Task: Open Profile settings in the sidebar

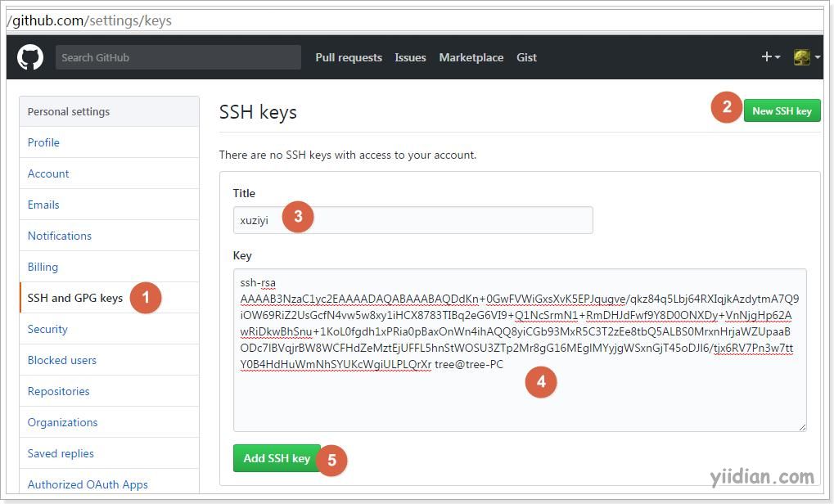Action: [x=109, y=142]
